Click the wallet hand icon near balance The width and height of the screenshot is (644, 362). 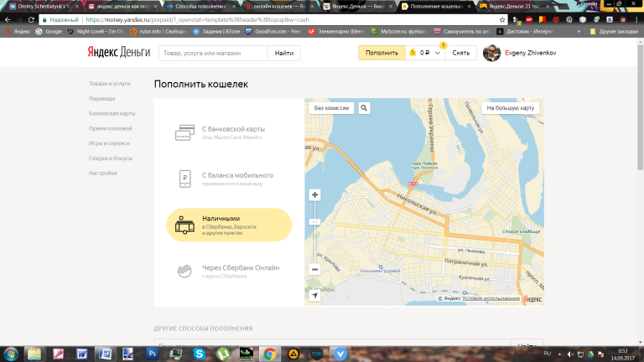point(413,53)
